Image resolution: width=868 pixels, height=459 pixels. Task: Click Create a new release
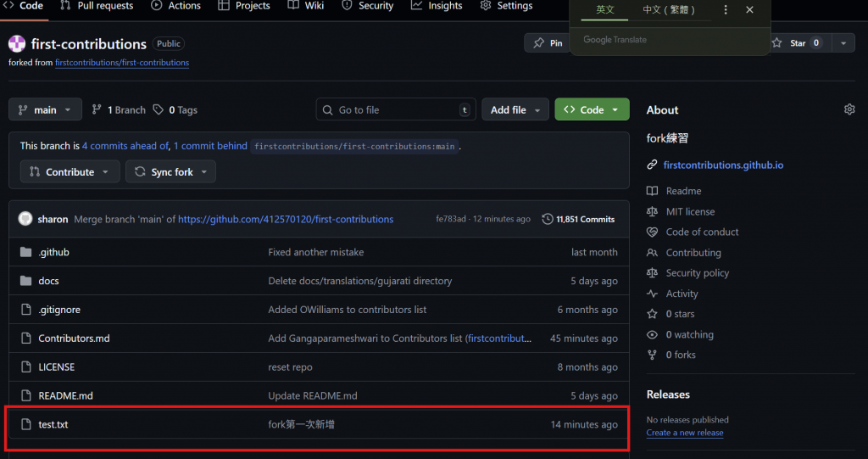click(685, 433)
